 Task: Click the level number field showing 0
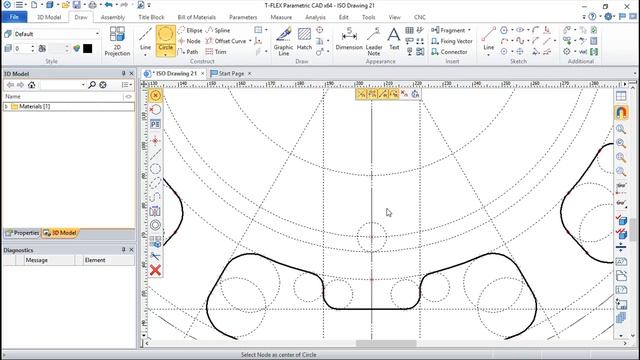point(22,49)
